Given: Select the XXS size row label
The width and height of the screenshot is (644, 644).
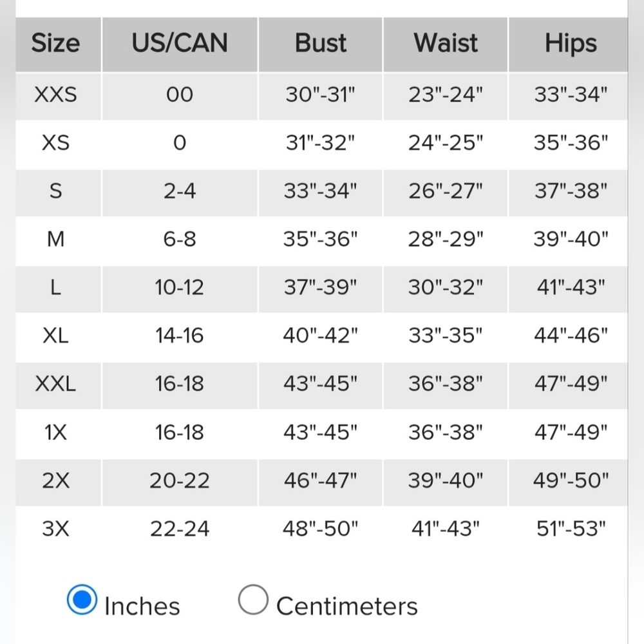Looking at the screenshot, I should (56, 95).
